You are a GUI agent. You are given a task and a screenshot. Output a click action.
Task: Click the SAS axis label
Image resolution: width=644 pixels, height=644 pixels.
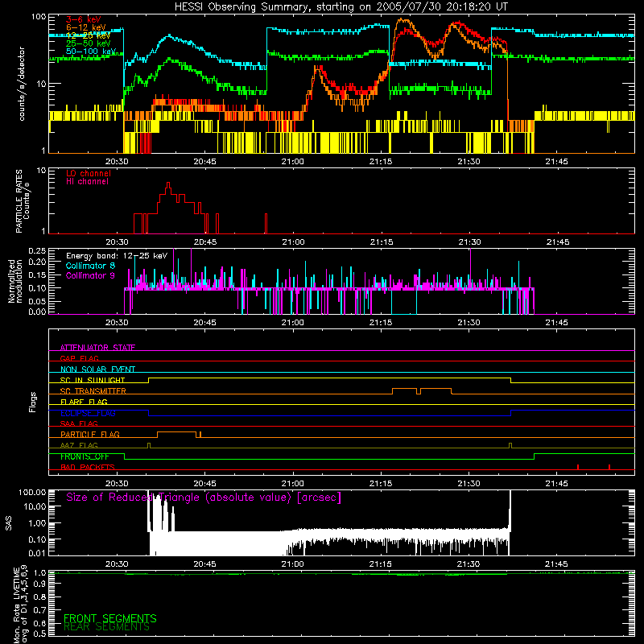point(9,523)
